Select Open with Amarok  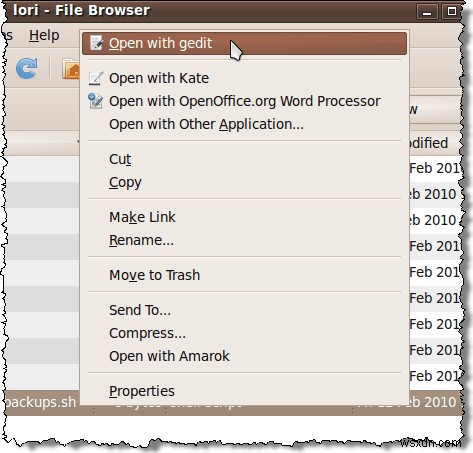coord(244,356)
